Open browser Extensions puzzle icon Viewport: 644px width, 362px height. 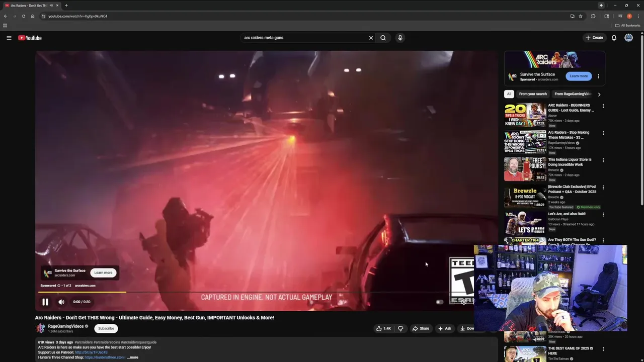[593, 16]
